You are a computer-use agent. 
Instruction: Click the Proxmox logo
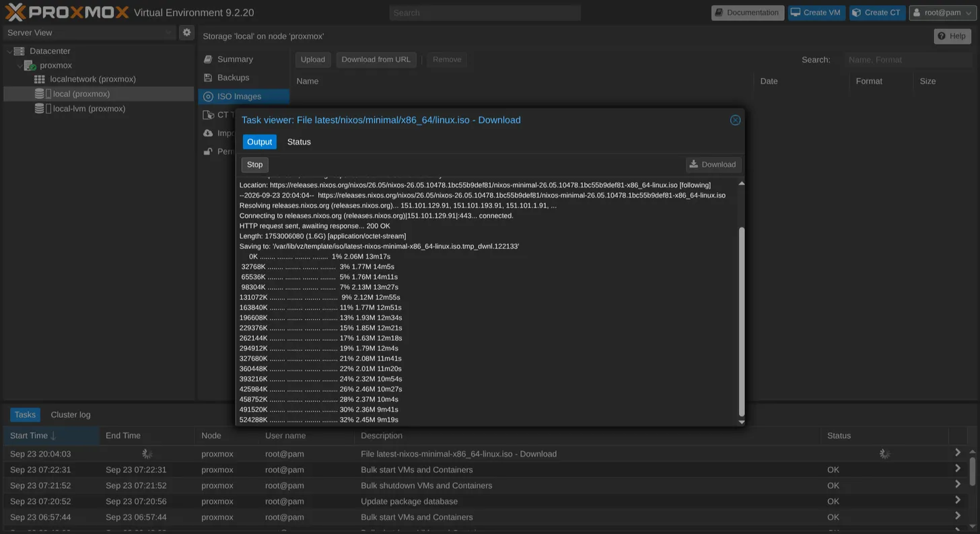(x=67, y=12)
